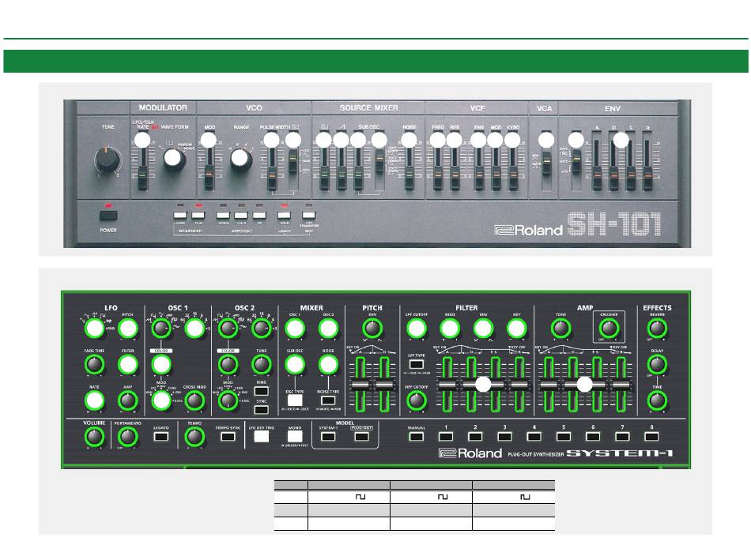Click the System-1 TEMPO knob

coord(194,437)
